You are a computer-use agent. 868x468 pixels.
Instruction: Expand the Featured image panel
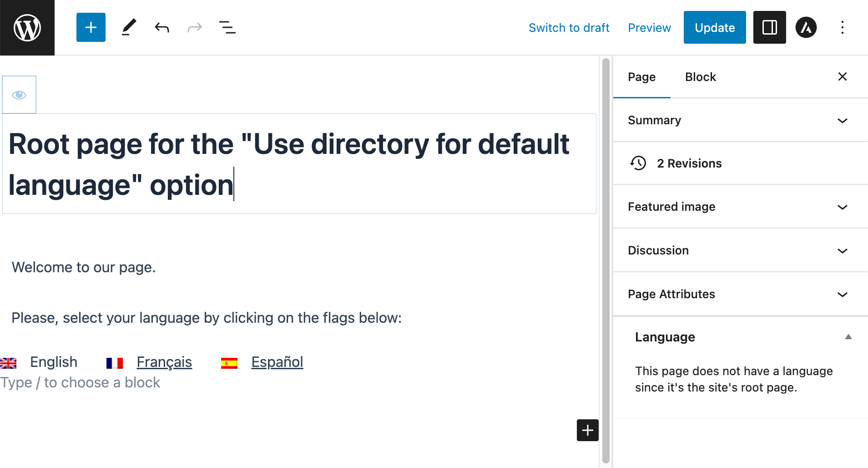pyautogui.click(x=740, y=207)
